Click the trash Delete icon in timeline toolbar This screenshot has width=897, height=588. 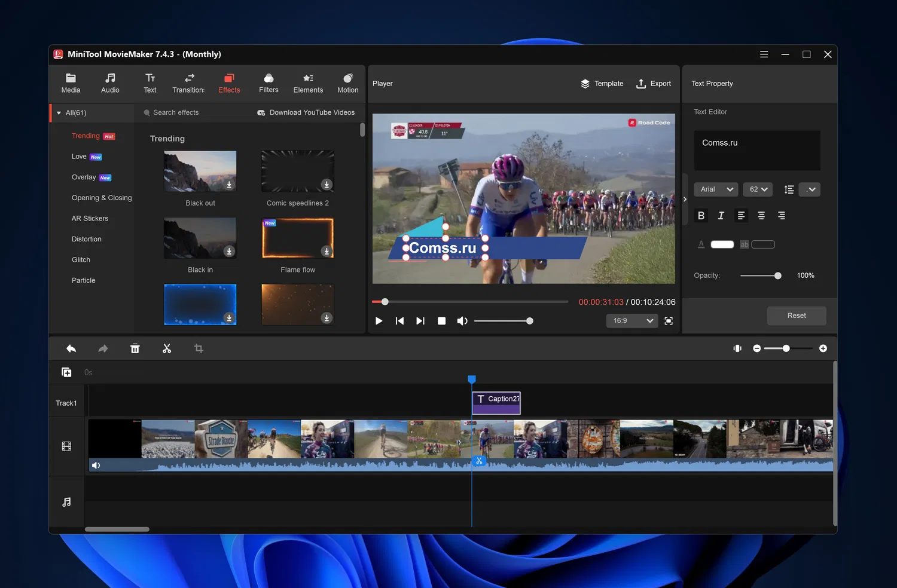point(135,348)
